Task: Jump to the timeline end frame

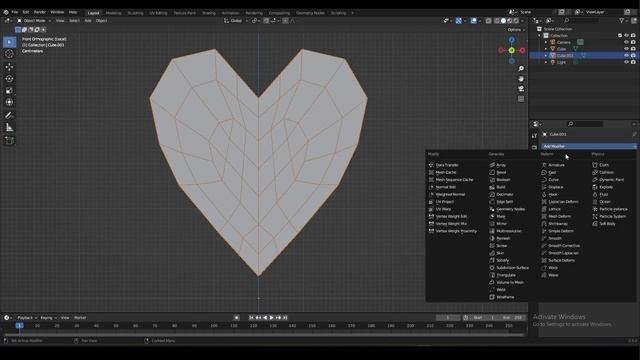Action: coord(285,318)
